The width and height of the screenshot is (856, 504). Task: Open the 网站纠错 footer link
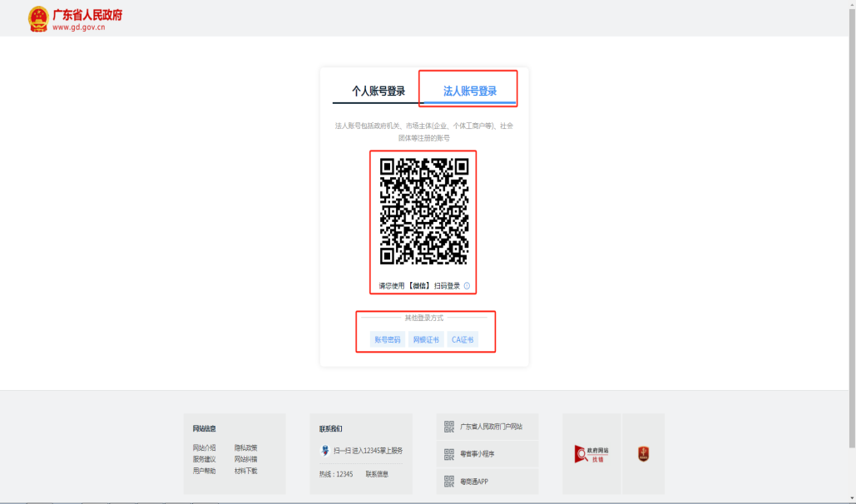[245, 459]
